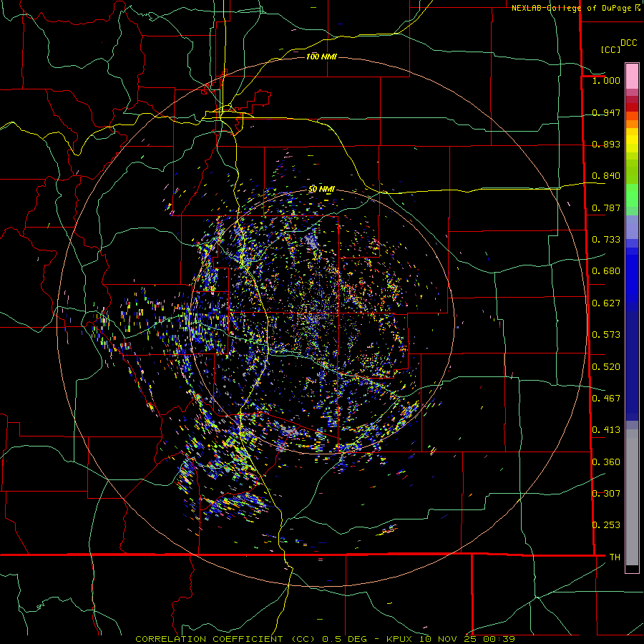Click the 0.787 scale value
This screenshot has height=644, width=644.
pyautogui.click(x=606, y=208)
